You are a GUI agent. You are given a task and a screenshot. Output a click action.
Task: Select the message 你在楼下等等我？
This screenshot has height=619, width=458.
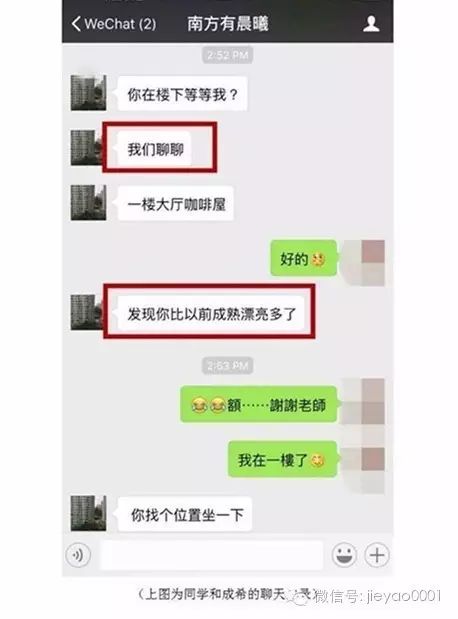181,94
